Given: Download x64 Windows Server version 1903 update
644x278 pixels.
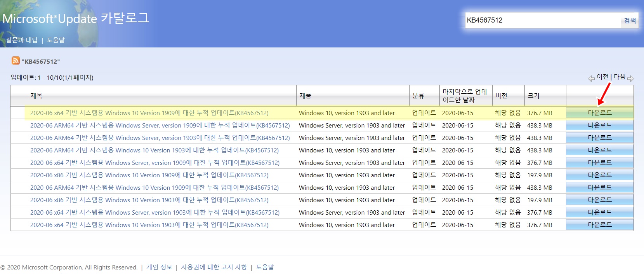Looking at the screenshot, I should point(600,212).
